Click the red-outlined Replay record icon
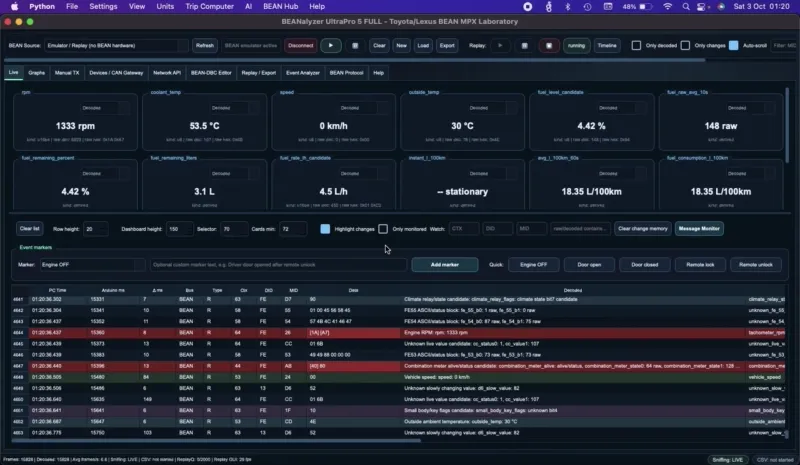The height and width of the screenshot is (465, 800). [549, 45]
